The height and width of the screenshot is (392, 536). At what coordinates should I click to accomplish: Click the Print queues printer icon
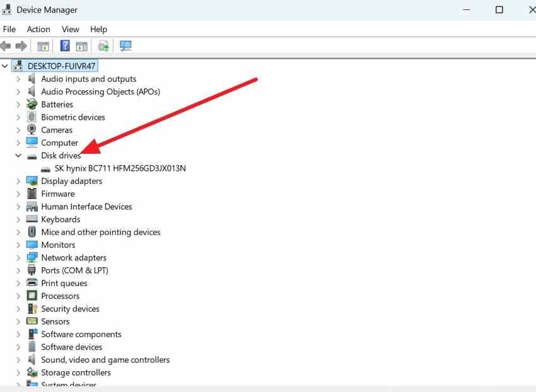pos(32,282)
